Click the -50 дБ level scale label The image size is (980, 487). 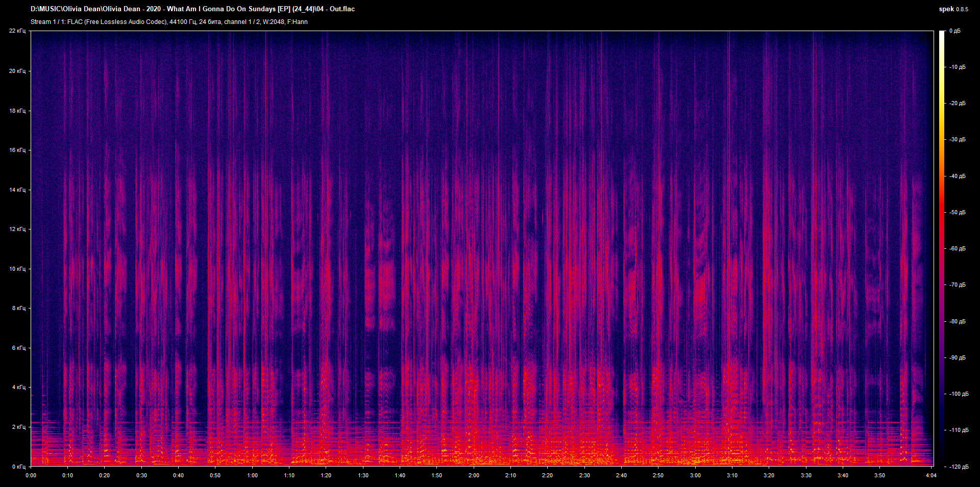tap(957, 213)
